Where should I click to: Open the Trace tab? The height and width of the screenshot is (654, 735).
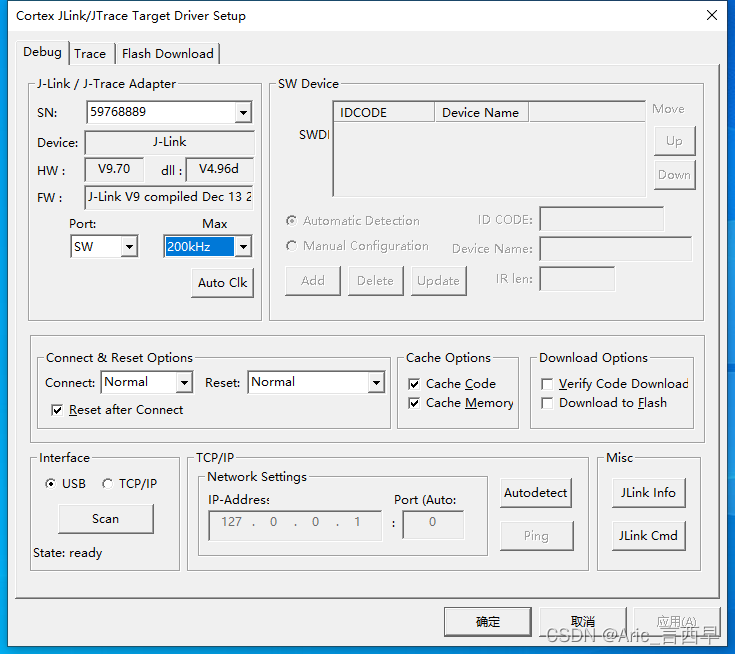coord(90,54)
